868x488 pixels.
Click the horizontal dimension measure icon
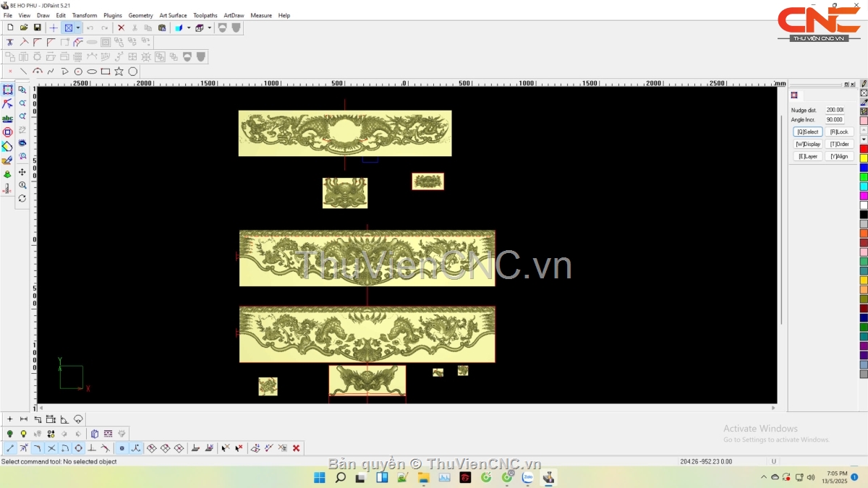point(24,419)
